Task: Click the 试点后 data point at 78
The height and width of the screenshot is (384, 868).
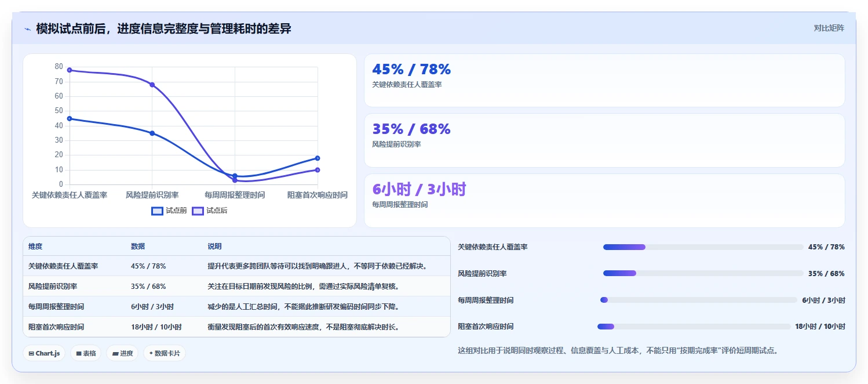Action: tap(70, 70)
